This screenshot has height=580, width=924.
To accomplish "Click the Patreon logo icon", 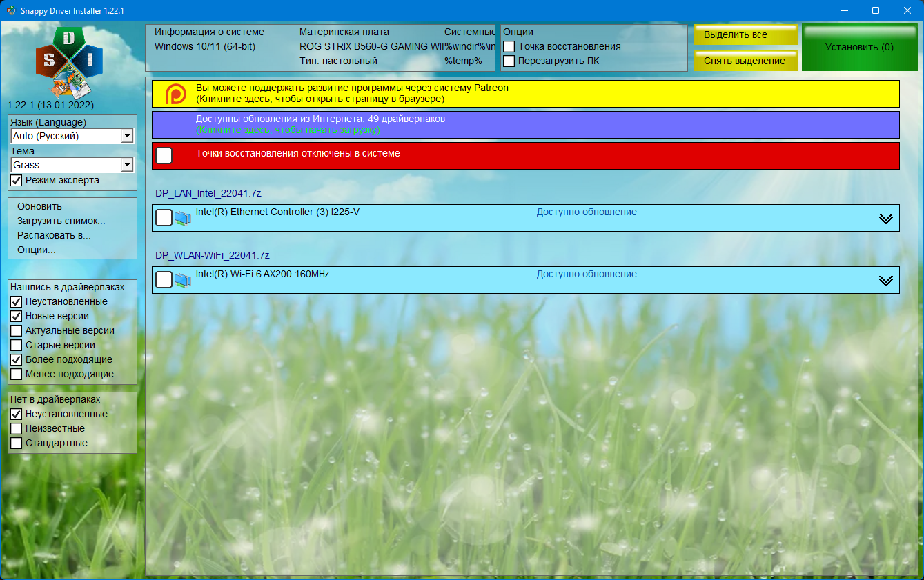I will [175, 94].
